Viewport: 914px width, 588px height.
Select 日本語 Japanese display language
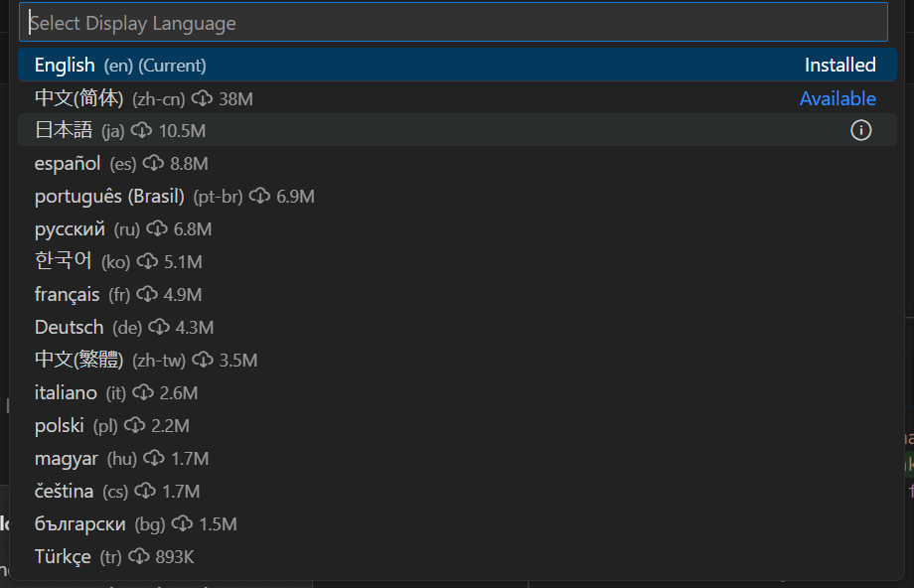pos(64,130)
